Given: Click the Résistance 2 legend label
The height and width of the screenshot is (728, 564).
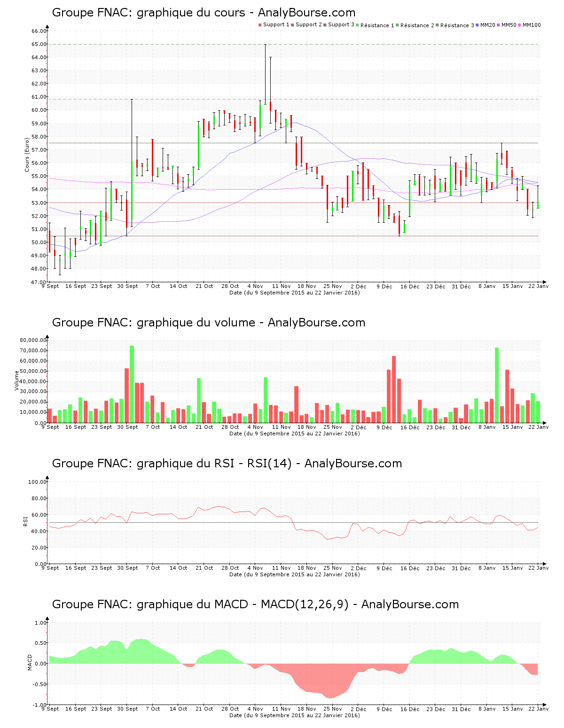Looking at the screenshot, I should pyautogui.click(x=417, y=25).
